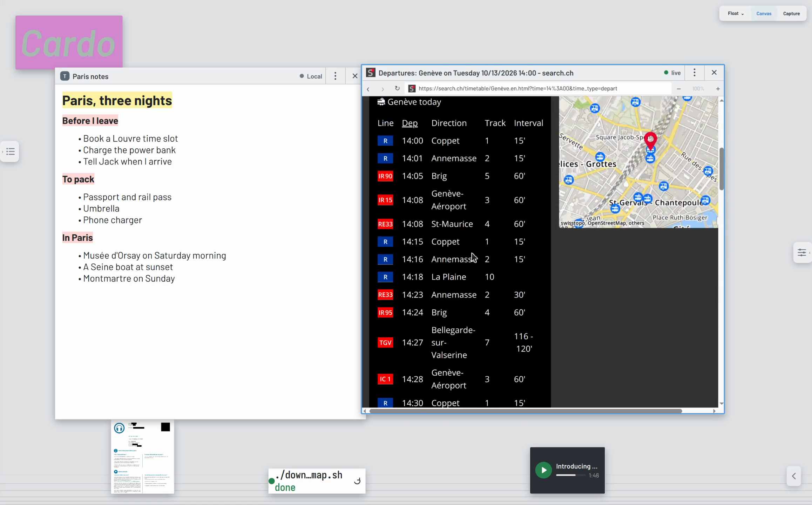Click the St-Maurice direction entry

click(452, 224)
